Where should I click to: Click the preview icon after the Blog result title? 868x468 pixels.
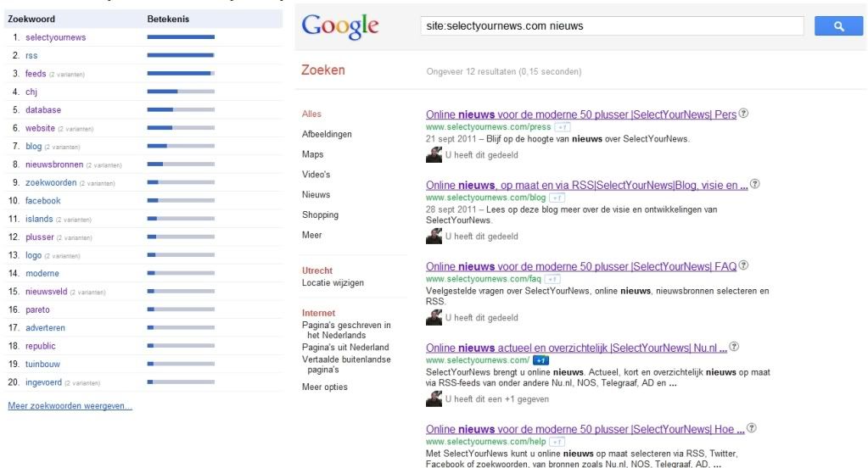click(x=755, y=184)
